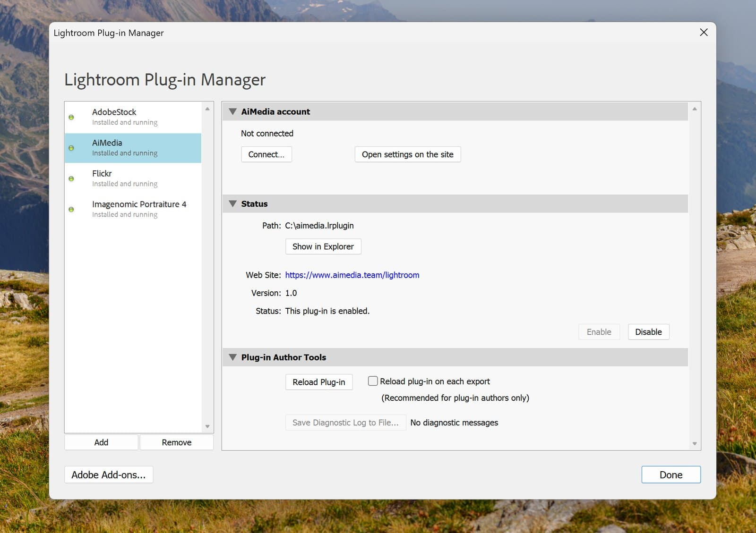This screenshot has width=756, height=533.
Task: Click the green status dot beside AiMedia
Action: (71, 148)
